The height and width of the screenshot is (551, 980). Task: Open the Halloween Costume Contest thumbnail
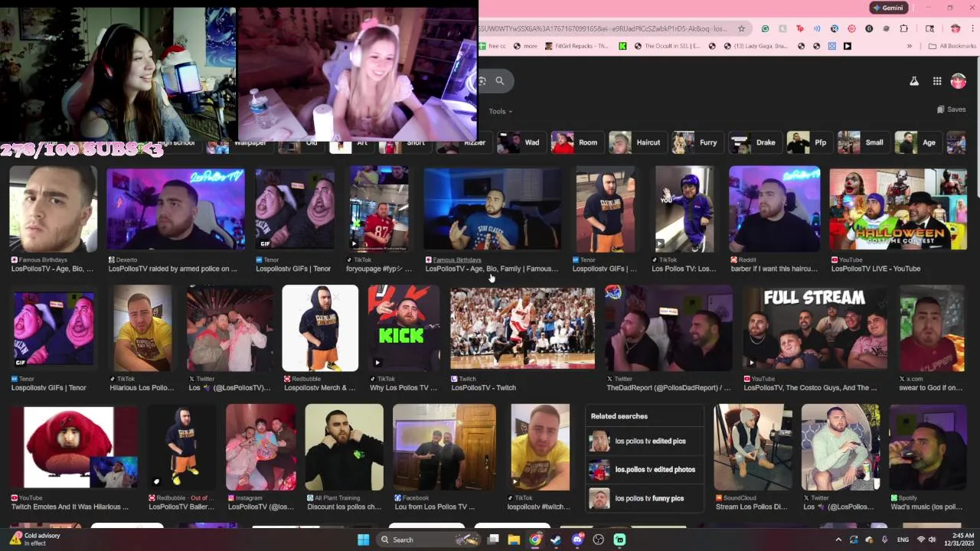click(898, 209)
